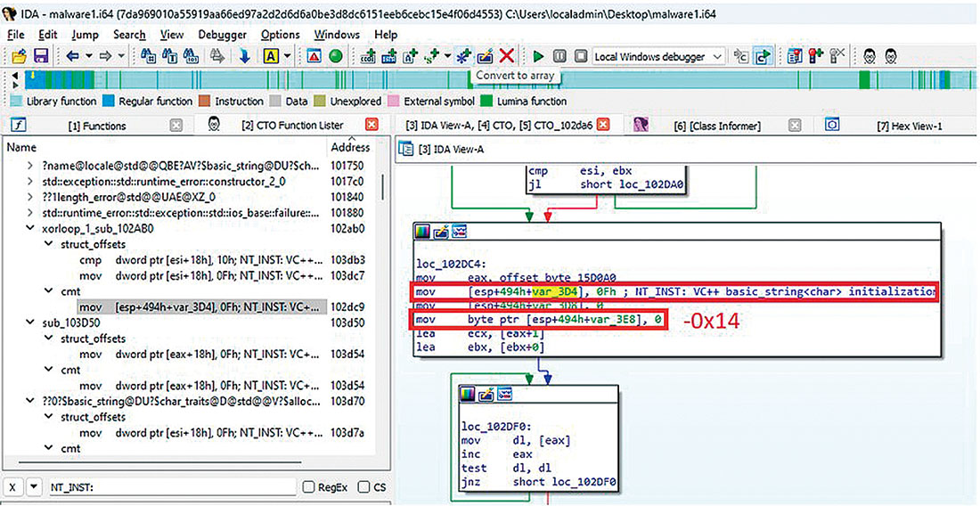The height and width of the screenshot is (506, 980).
Task: Click the green circle toolbar icon
Action: pyautogui.click(x=336, y=56)
